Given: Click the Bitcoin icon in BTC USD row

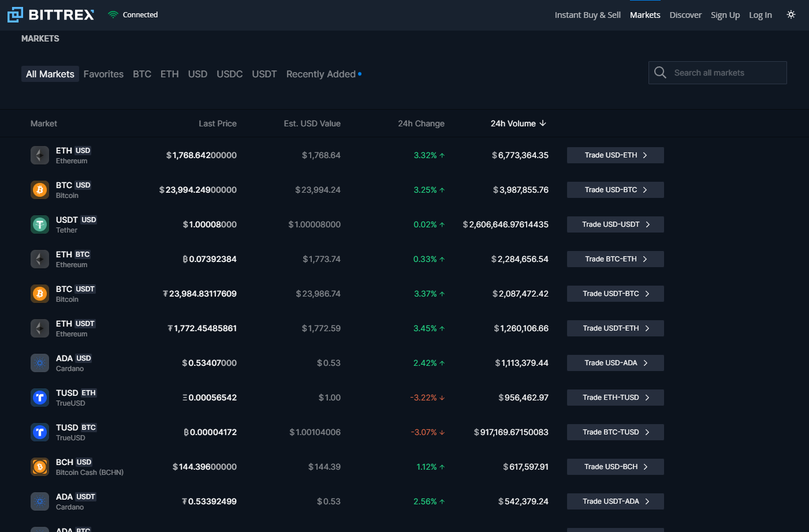Looking at the screenshot, I should pos(40,190).
